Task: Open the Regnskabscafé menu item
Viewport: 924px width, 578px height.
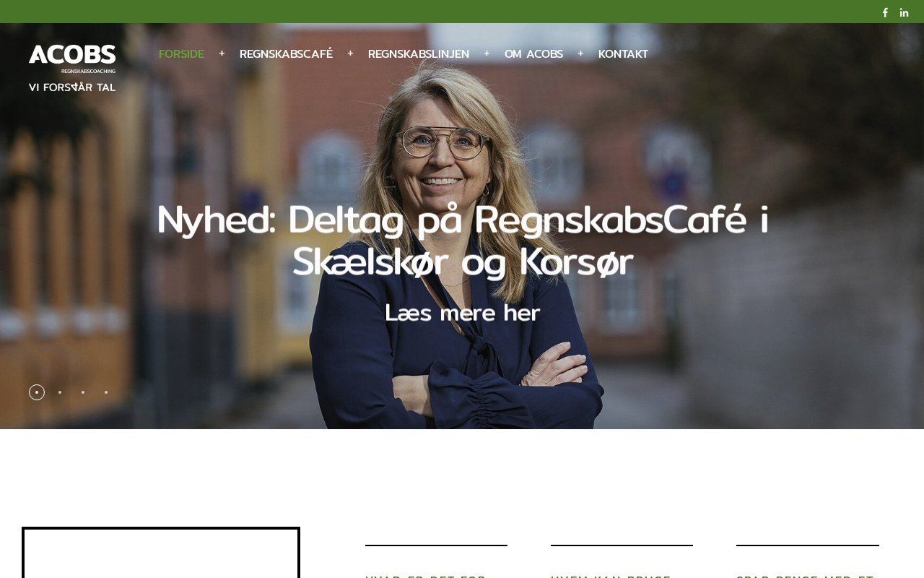Action: click(x=286, y=53)
